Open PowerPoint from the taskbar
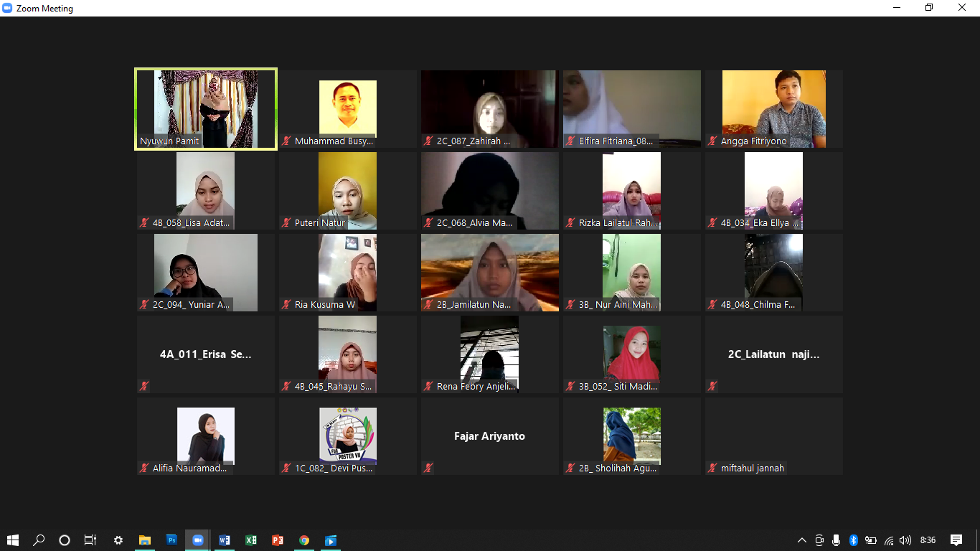980x551 pixels. coord(278,540)
